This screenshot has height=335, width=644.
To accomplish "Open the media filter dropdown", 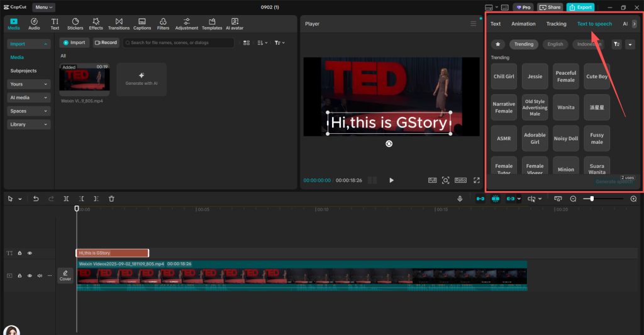I will click(280, 43).
